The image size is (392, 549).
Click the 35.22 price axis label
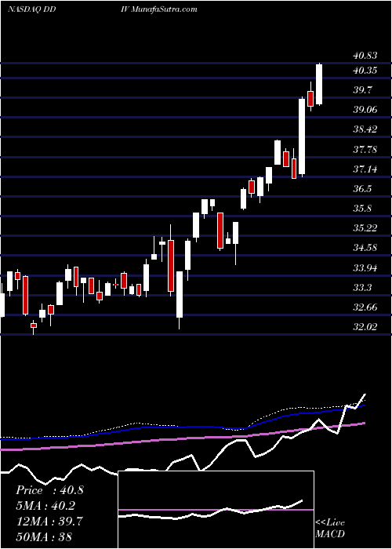pyautogui.click(x=365, y=228)
